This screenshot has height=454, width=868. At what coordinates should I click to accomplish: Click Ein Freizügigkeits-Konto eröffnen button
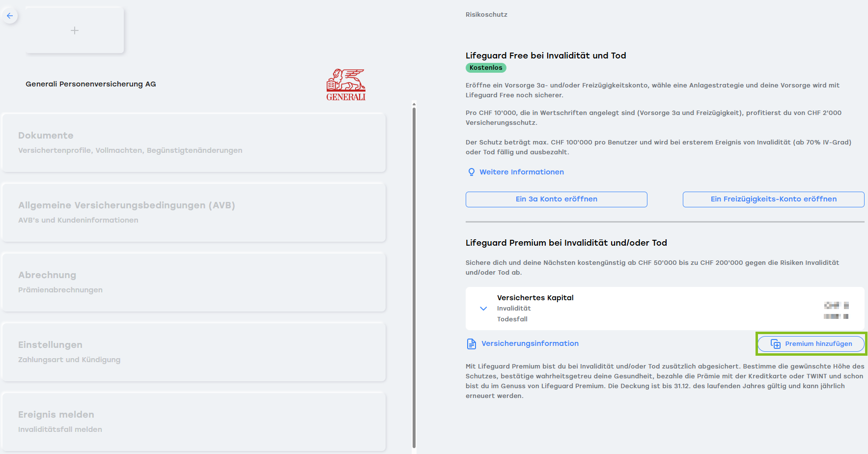(774, 199)
